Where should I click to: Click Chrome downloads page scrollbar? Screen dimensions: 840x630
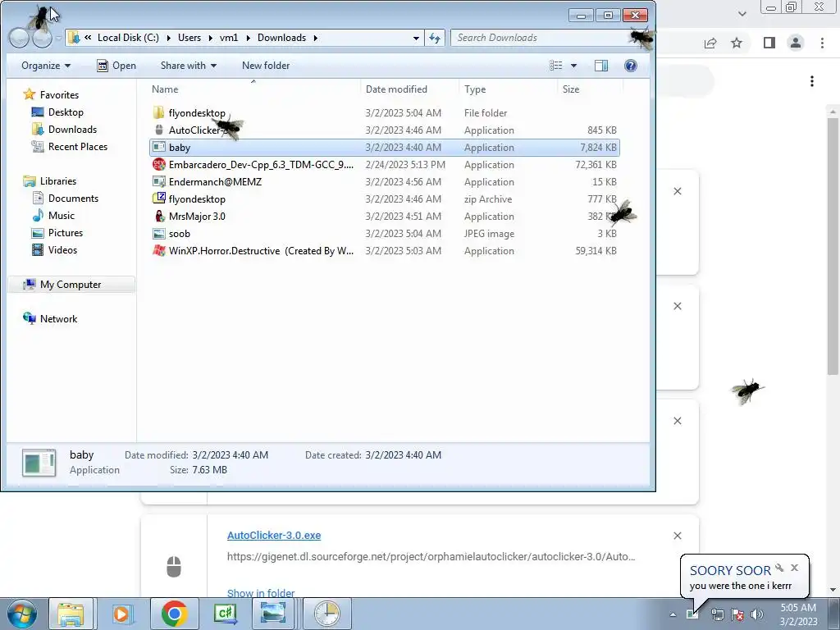click(x=833, y=246)
